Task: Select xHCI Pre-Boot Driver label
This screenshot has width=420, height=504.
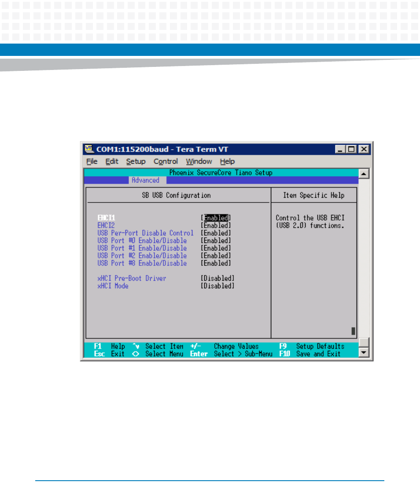Action: pyautogui.click(x=132, y=278)
